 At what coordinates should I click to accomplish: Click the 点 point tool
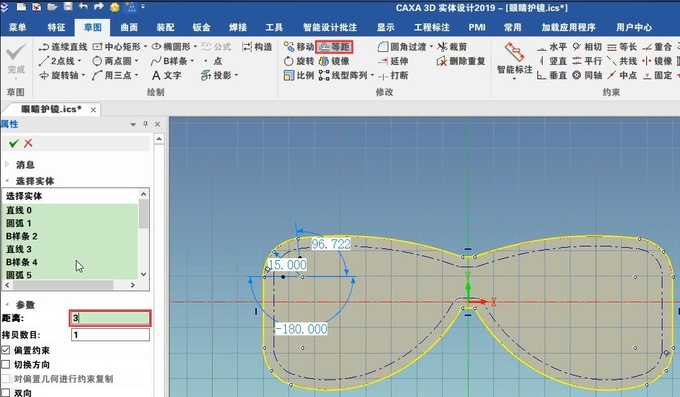(213, 61)
